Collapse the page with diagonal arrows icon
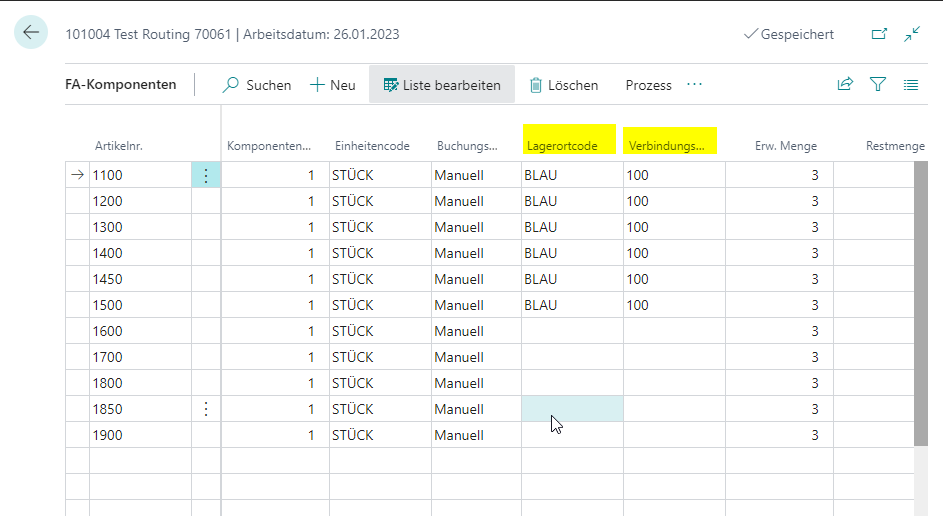The height and width of the screenshot is (516, 943). tap(912, 34)
